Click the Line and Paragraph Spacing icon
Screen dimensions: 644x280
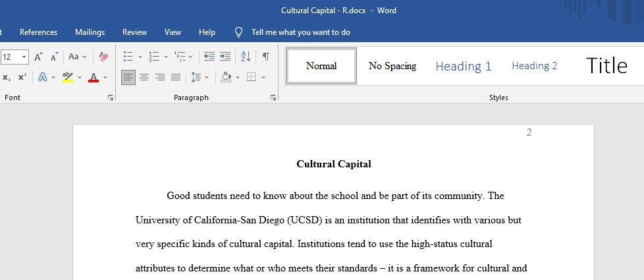coord(196,77)
